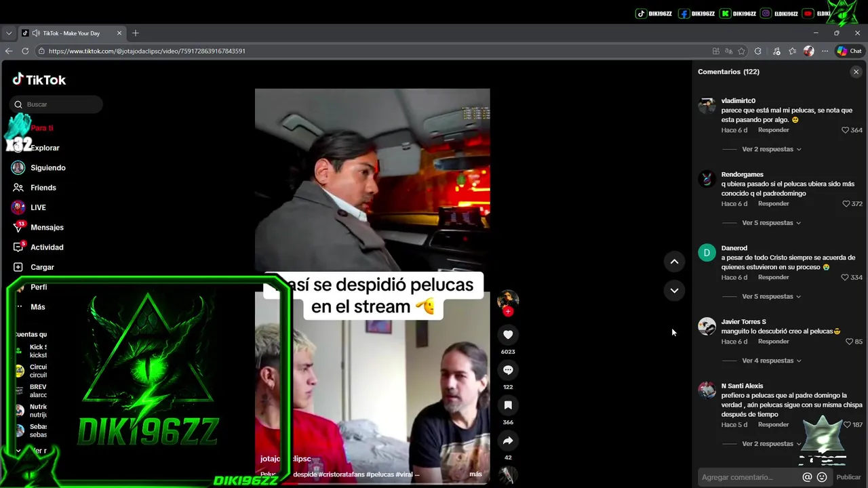Viewport: 868px width, 488px height.
Task: Expand Ver 5 respuestas under Danerod
Action: pyautogui.click(x=772, y=297)
